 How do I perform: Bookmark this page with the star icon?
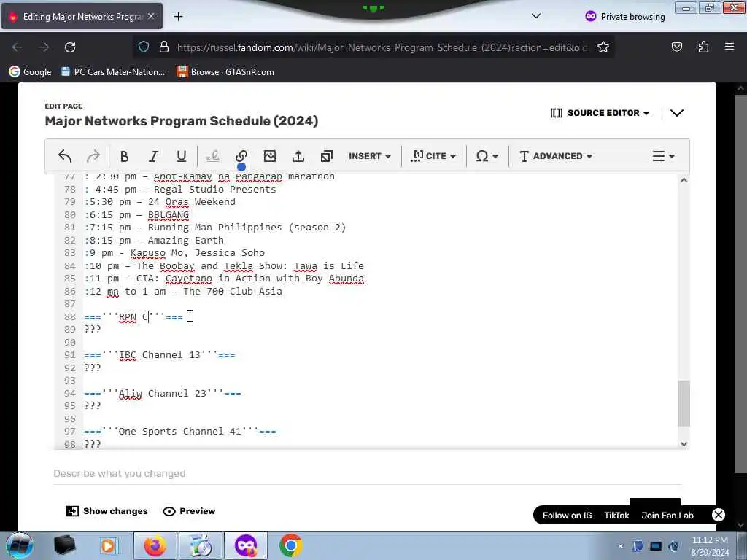point(603,47)
